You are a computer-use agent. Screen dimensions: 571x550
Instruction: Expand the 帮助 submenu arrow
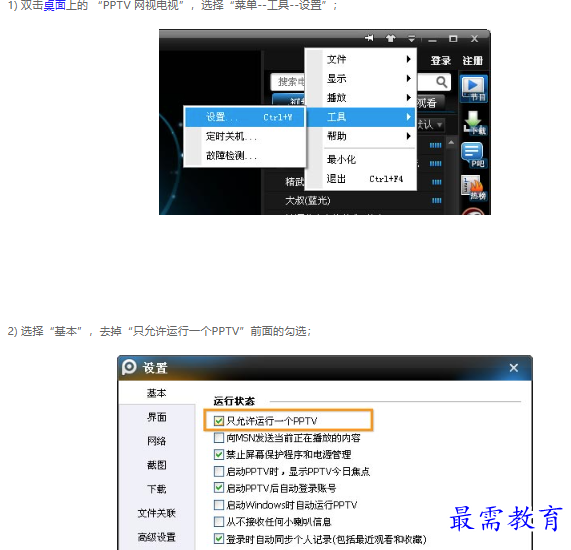(409, 136)
